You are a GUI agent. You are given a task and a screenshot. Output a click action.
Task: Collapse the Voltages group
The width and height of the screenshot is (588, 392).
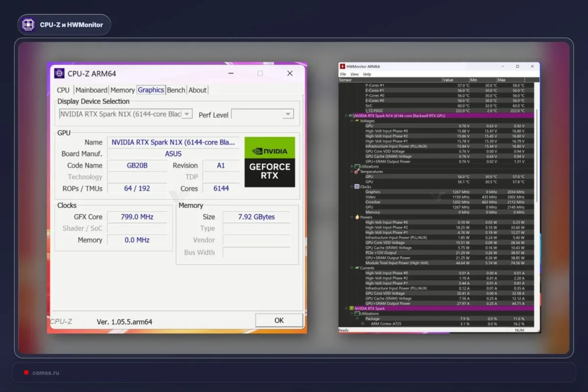pyautogui.click(x=352, y=121)
